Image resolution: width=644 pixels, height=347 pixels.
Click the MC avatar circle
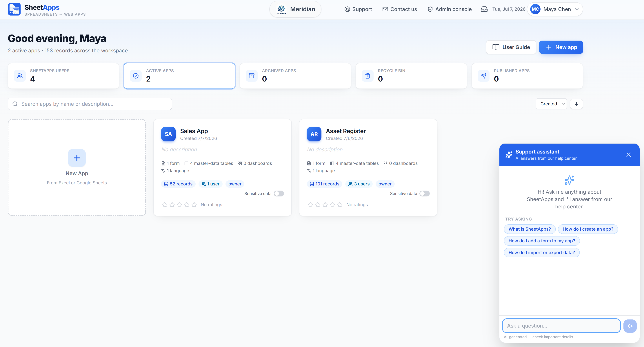535,9
